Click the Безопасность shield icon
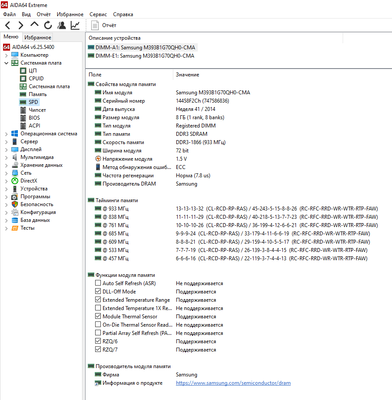Screen dimensions: 392x400 point(15,204)
